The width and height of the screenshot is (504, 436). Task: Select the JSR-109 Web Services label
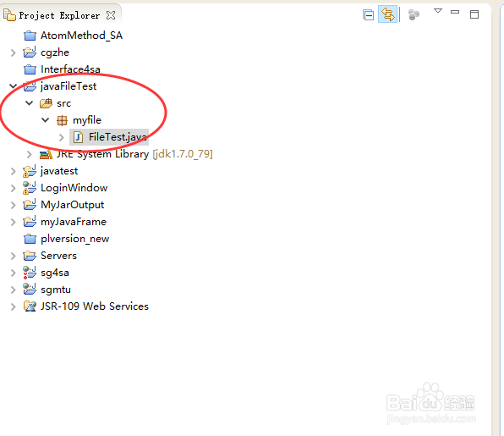(95, 306)
